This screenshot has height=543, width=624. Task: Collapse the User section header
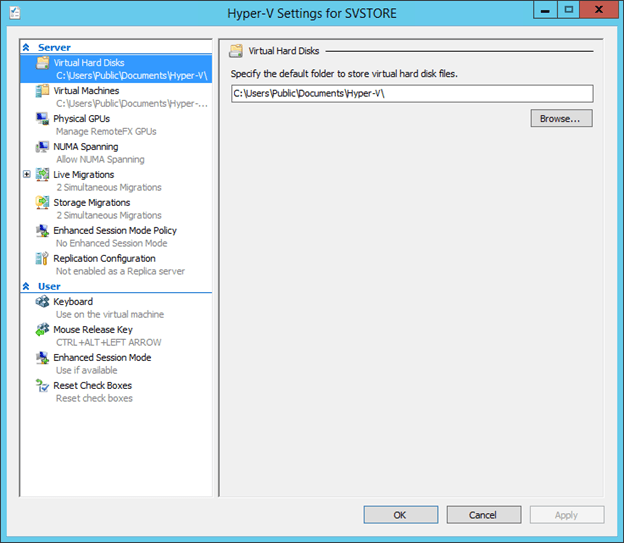pos(27,287)
